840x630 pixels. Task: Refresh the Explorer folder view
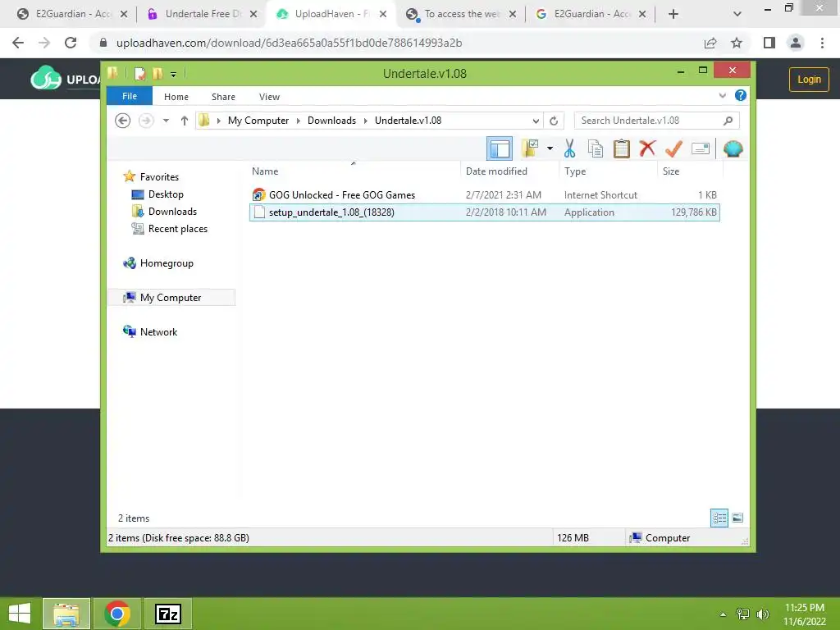554,121
